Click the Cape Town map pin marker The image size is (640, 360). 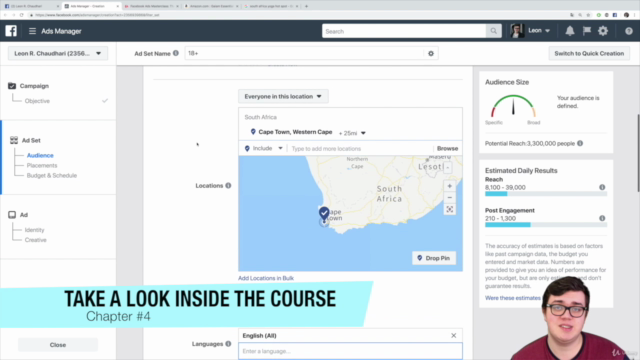click(x=324, y=213)
